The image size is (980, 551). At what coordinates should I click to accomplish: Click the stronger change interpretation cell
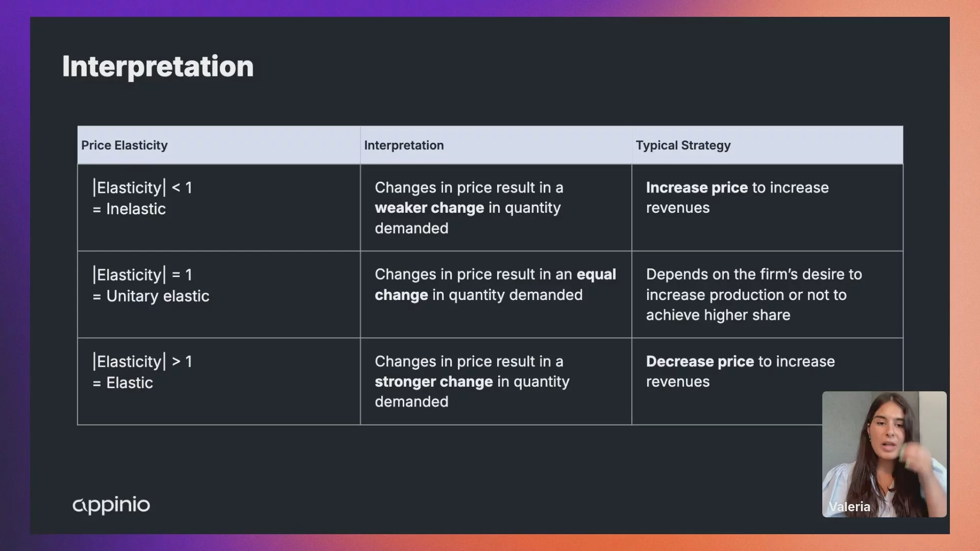coord(496,382)
